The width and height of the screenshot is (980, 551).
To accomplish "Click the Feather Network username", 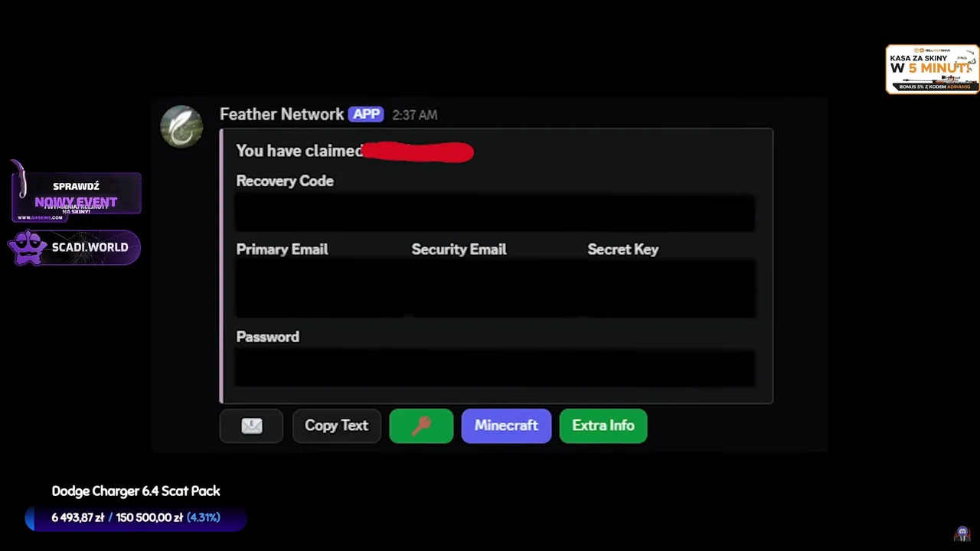I will (282, 114).
